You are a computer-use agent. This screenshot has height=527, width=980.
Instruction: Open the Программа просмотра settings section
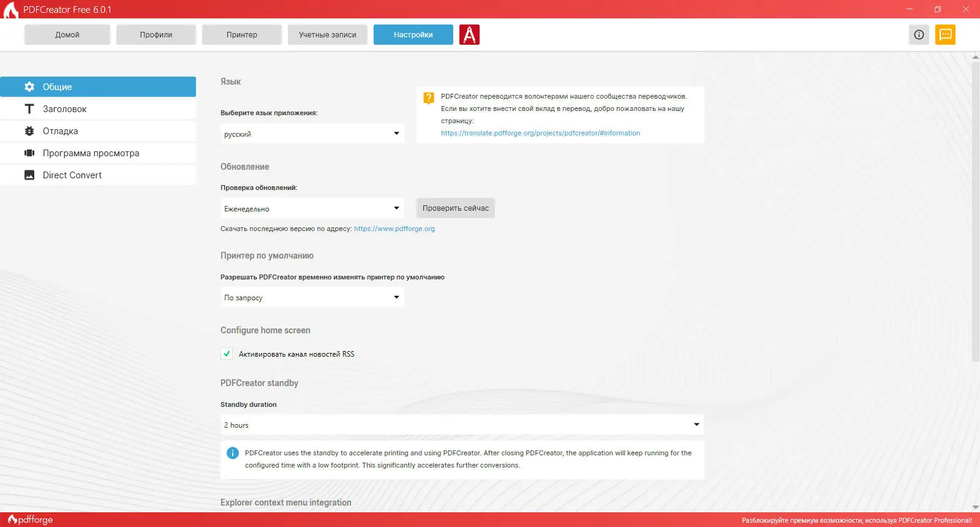(98, 153)
